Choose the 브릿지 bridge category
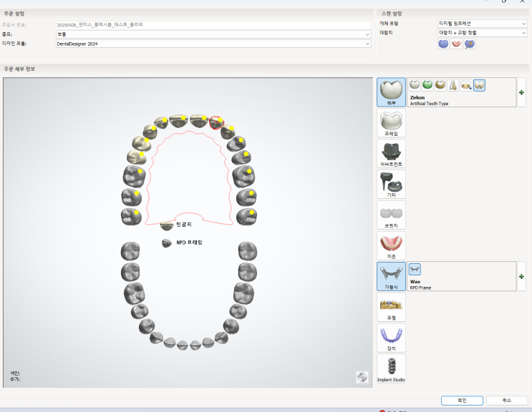This screenshot has height=412, width=532. click(x=391, y=215)
